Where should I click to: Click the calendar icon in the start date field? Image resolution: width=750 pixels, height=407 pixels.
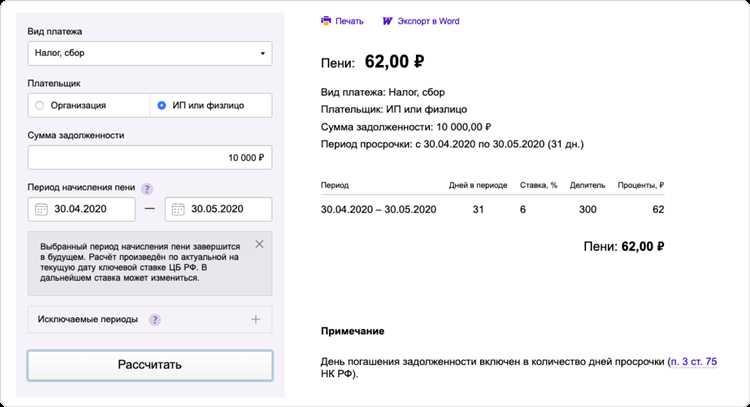point(42,209)
